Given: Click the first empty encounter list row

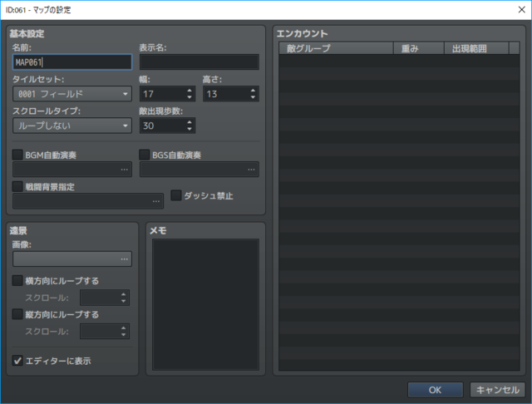Looking at the screenshot, I should pyautogui.click(x=399, y=61).
